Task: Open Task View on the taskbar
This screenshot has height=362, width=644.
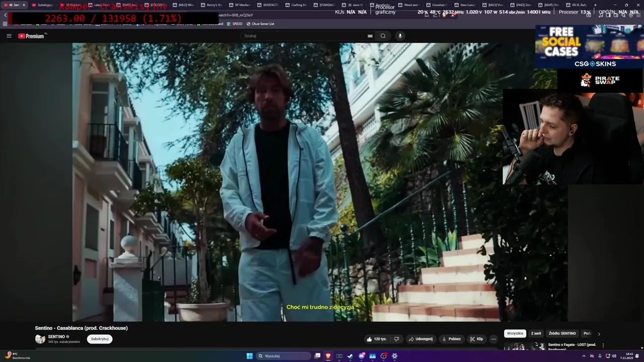Action: (x=317, y=356)
